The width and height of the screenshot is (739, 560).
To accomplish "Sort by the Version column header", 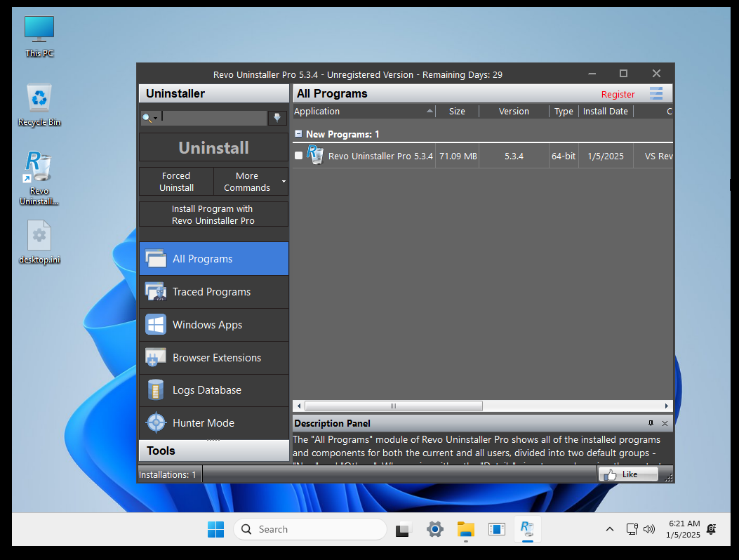I will pos(514,112).
